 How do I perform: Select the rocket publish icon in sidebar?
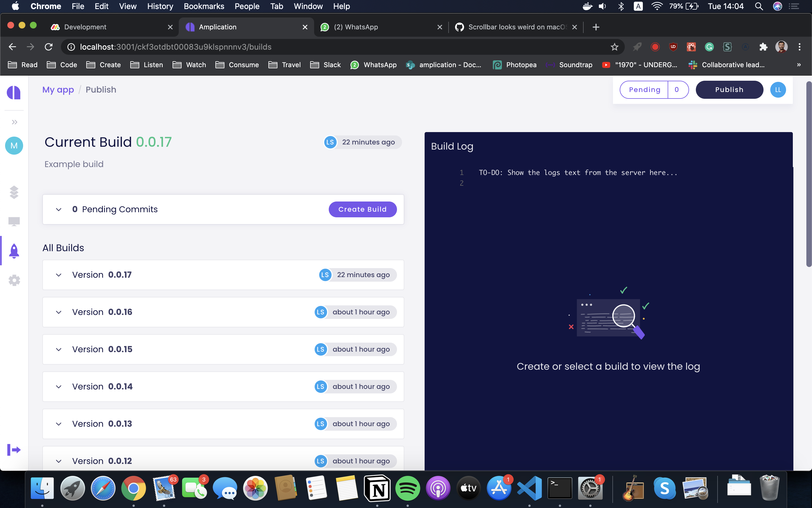(14, 251)
